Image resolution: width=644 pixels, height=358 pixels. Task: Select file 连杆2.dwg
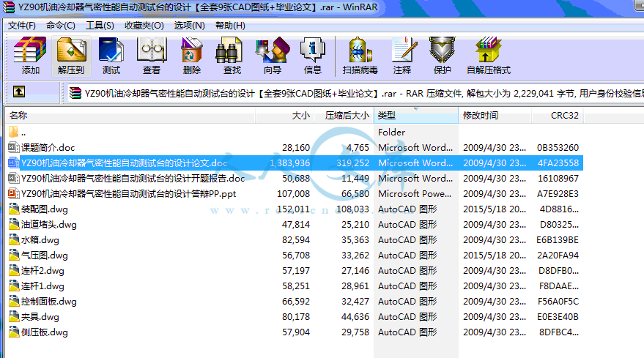tap(42, 271)
